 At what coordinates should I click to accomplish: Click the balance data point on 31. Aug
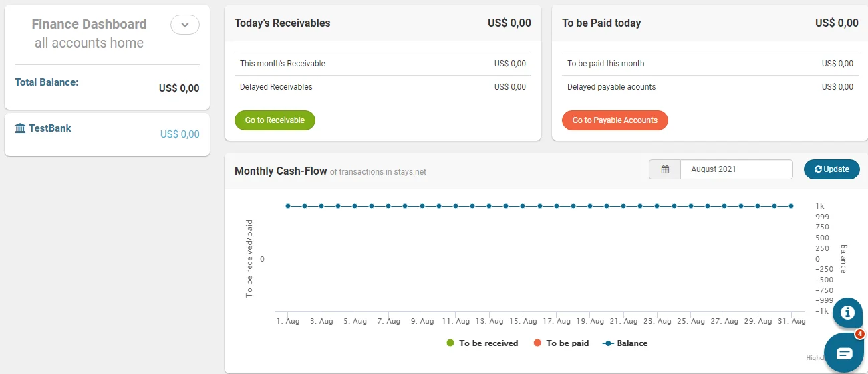pos(791,206)
